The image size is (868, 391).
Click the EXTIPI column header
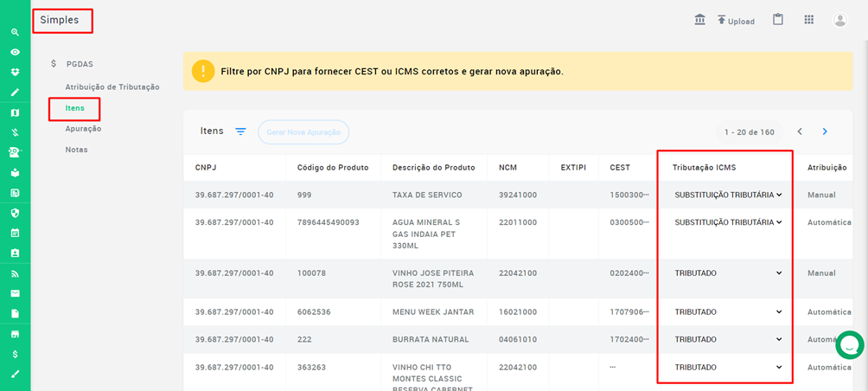tap(573, 168)
